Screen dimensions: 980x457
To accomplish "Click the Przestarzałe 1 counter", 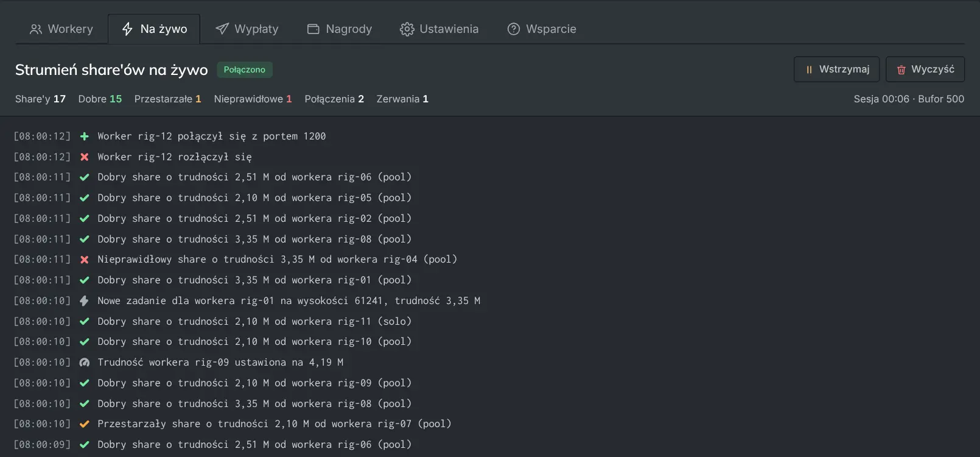I will pyautogui.click(x=167, y=99).
